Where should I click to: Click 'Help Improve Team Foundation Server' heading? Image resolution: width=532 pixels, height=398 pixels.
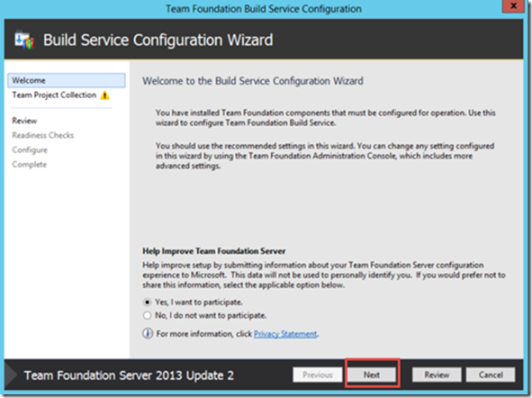click(213, 251)
